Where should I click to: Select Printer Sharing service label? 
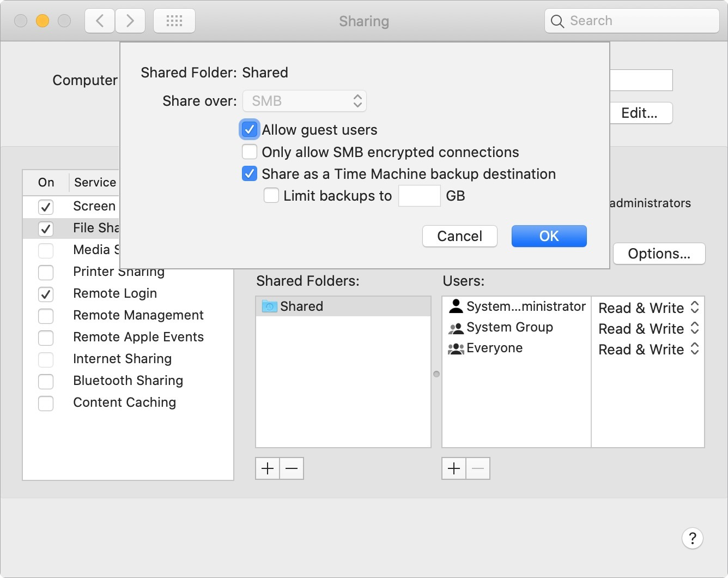point(119,272)
